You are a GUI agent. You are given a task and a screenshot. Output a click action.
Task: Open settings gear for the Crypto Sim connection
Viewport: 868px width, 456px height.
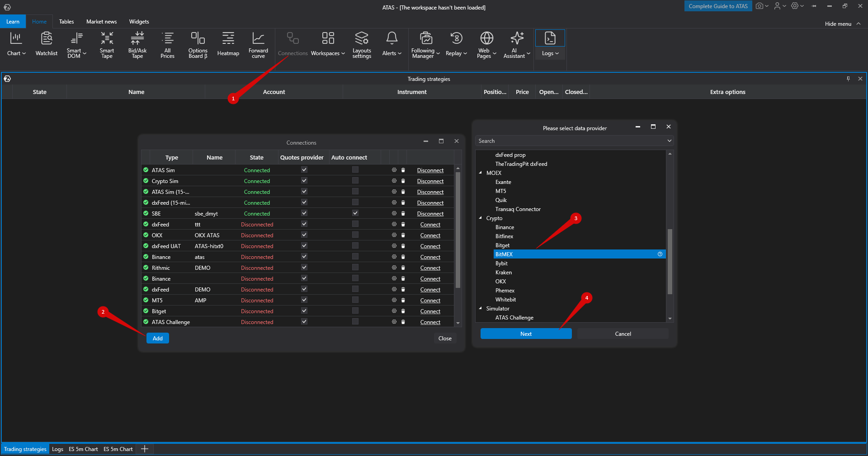(x=394, y=181)
